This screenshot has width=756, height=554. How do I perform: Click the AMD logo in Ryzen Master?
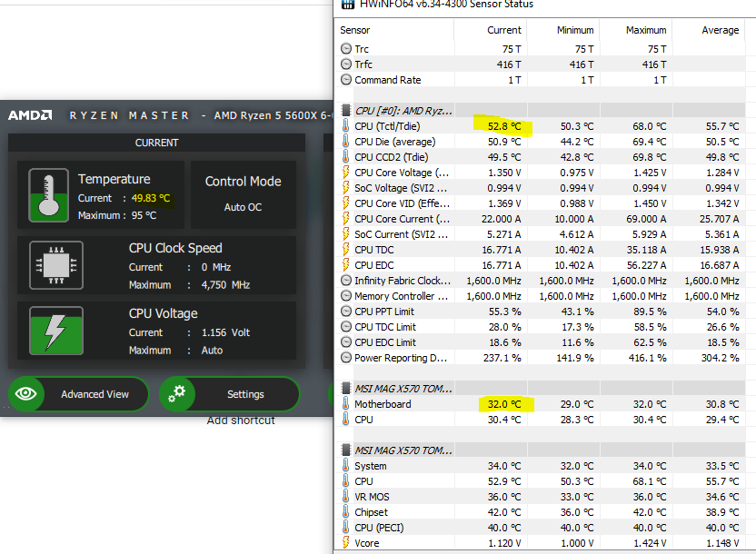coord(30,115)
